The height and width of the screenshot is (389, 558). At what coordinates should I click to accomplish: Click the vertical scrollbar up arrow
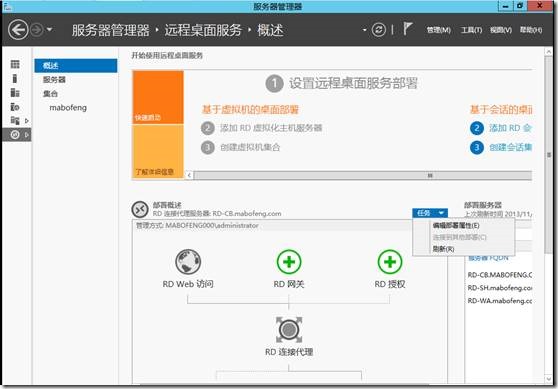pos(548,52)
